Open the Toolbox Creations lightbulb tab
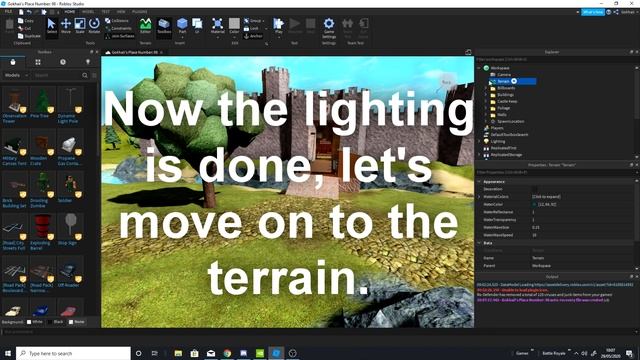 coord(88,62)
